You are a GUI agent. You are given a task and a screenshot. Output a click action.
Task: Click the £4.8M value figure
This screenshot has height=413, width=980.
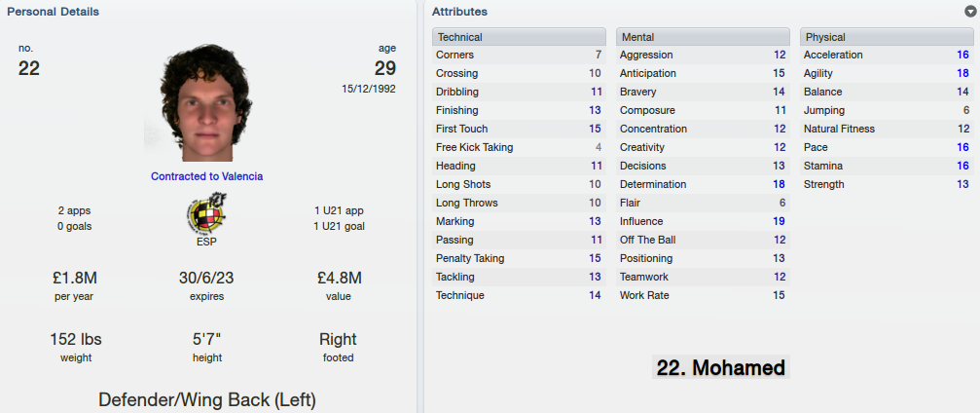(338, 278)
